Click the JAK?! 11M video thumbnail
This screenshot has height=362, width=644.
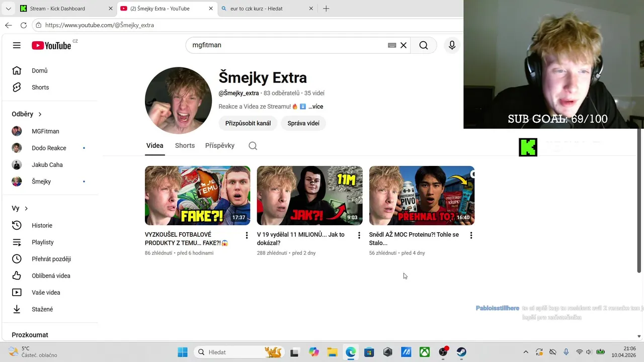point(309,196)
